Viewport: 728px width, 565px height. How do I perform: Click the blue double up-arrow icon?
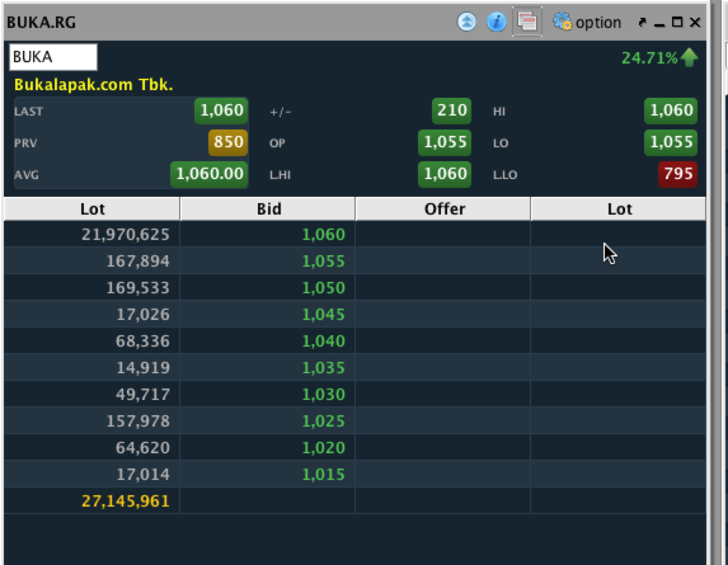pos(467,22)
